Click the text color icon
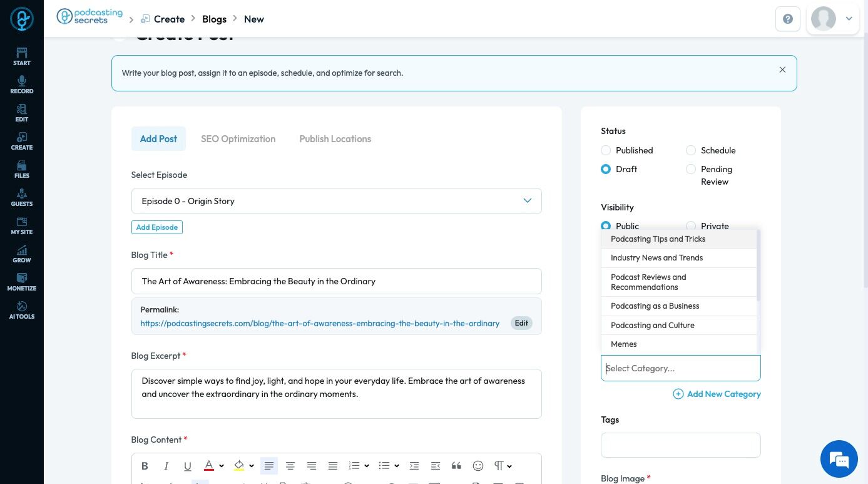Screen dimensions: 868x484 tap(209, 466)
